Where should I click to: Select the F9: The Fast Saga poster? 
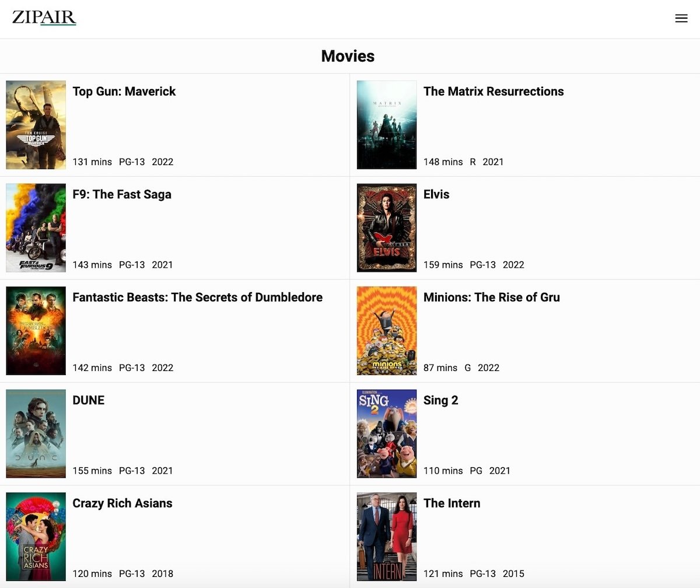[36, 228]
